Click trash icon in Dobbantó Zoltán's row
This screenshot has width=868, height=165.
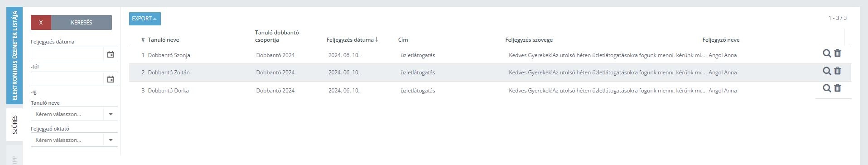tap(838, 71)
